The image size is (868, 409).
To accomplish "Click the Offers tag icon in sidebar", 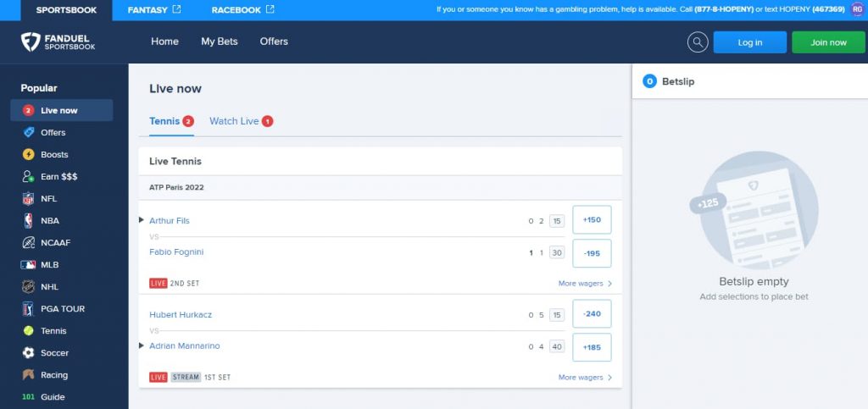I will pyautogui.click(x=28, y=133).
